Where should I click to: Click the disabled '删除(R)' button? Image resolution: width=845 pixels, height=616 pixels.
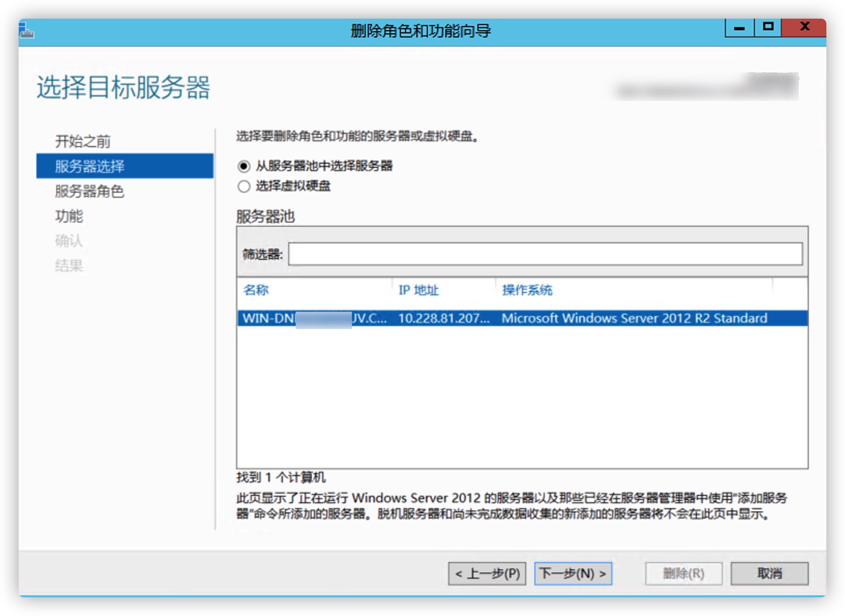click(683, 574)
